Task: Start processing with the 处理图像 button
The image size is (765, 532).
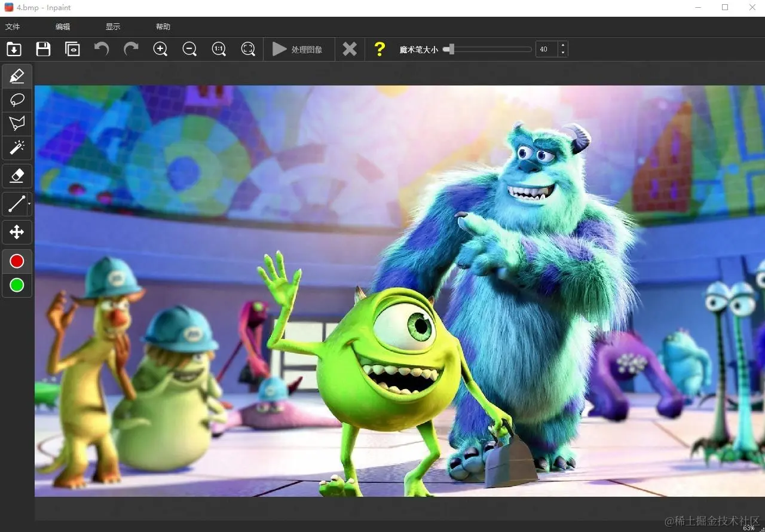Action: [x=298, y=49]
